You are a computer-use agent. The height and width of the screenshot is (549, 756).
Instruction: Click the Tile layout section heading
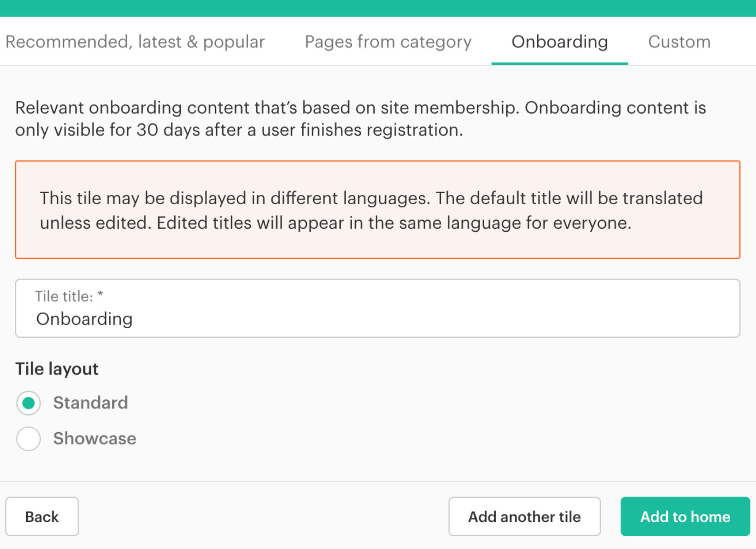point(57,369)
